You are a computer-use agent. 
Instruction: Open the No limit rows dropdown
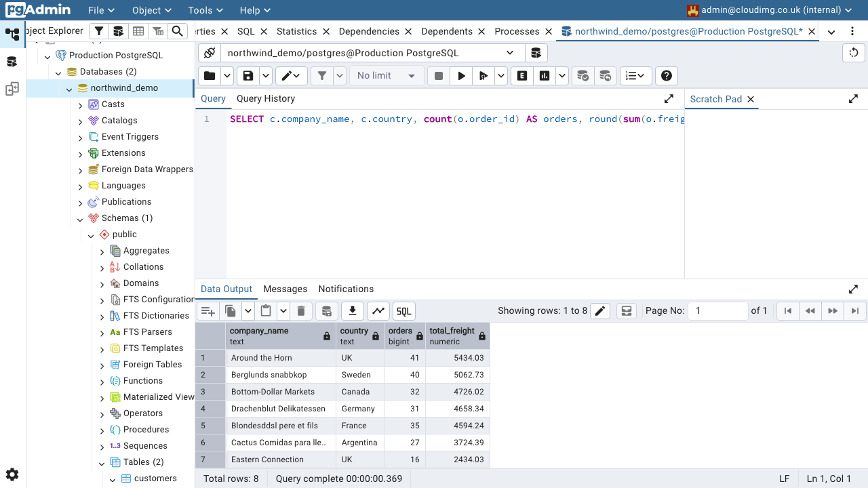(x=387, y=76)
